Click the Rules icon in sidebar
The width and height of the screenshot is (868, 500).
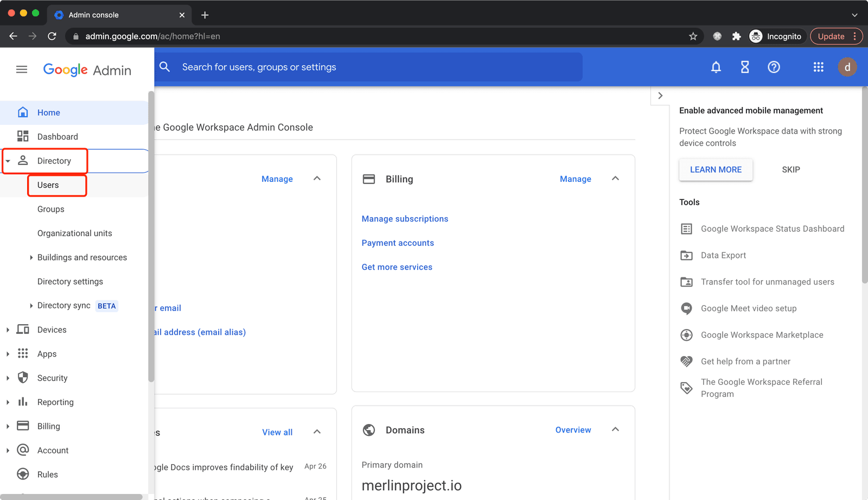point(23,474)
